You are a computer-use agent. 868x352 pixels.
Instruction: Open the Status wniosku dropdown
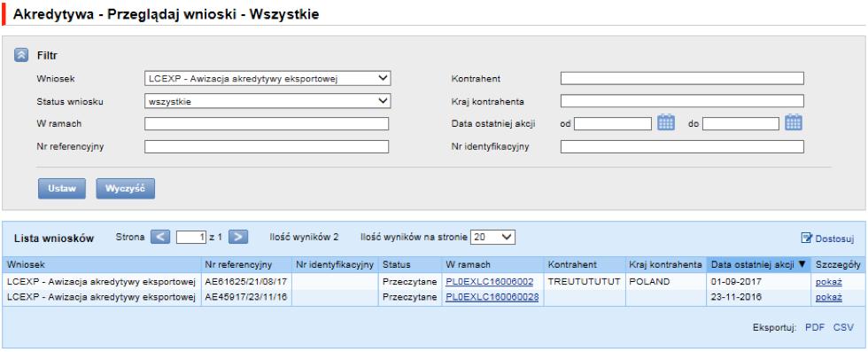point(267,101)
